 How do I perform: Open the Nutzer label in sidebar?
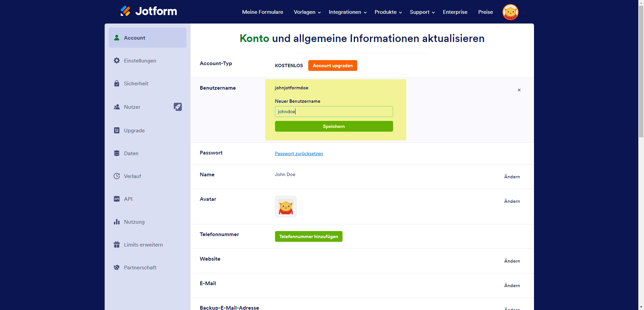tap(132, 107)
